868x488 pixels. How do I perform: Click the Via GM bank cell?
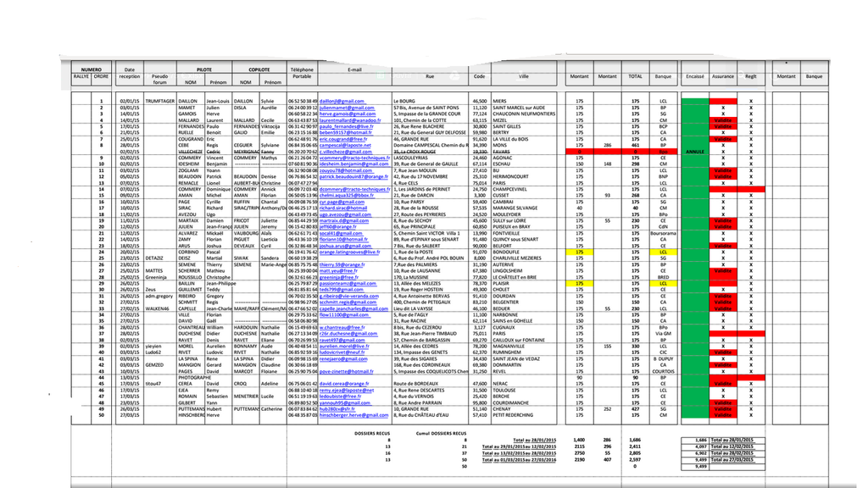click(x=663, y=333)
